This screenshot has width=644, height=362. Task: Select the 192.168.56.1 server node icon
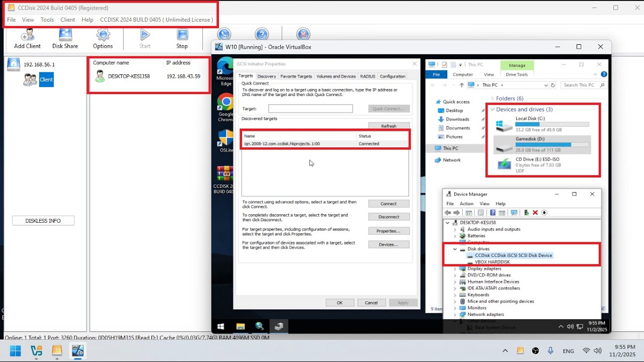tap(14, 64)
